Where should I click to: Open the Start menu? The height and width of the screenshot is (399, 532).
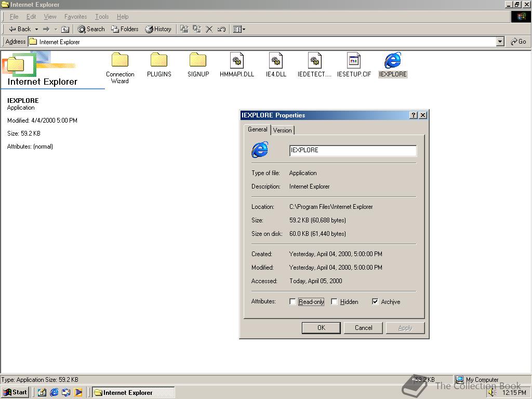15,393
